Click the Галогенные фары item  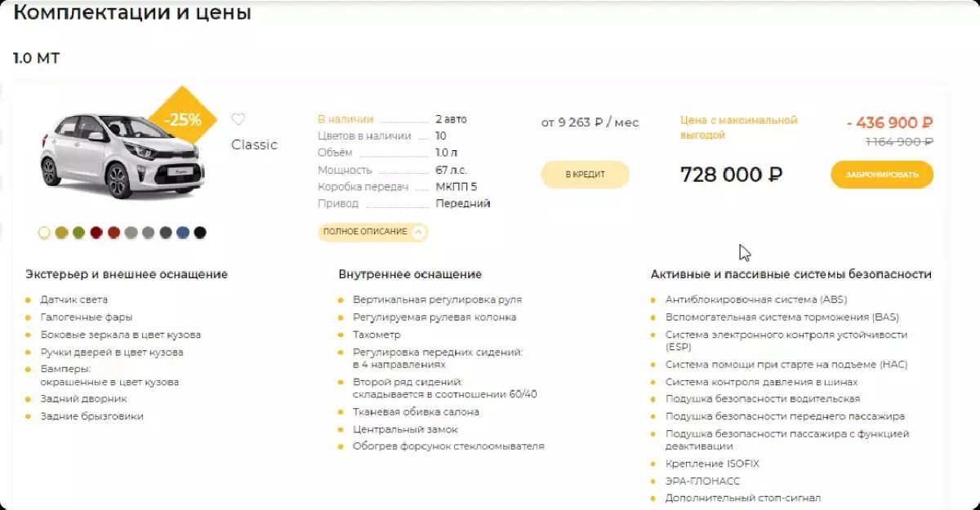[x=87, y=317]
